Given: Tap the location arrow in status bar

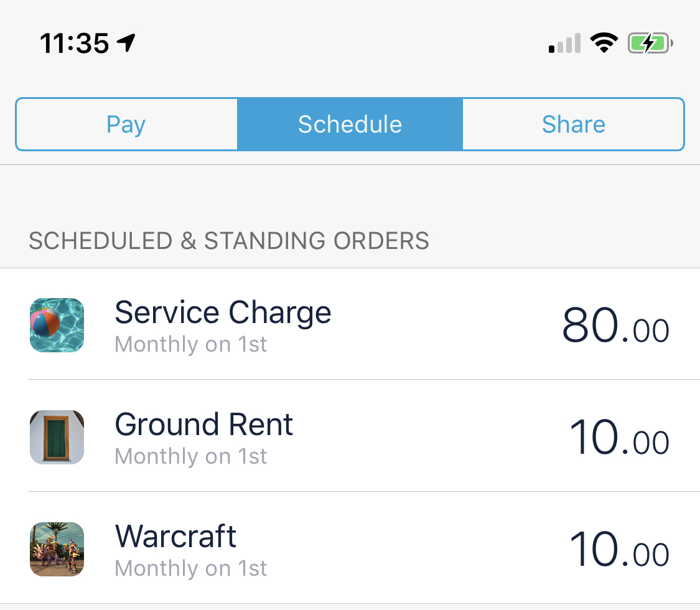Looking at the screenshot, I should click(x=126, y=43).
